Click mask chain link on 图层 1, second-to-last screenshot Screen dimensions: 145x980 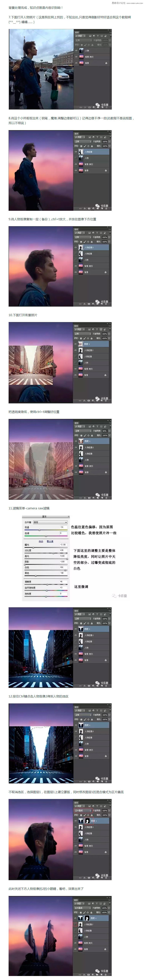click(84, 821)
